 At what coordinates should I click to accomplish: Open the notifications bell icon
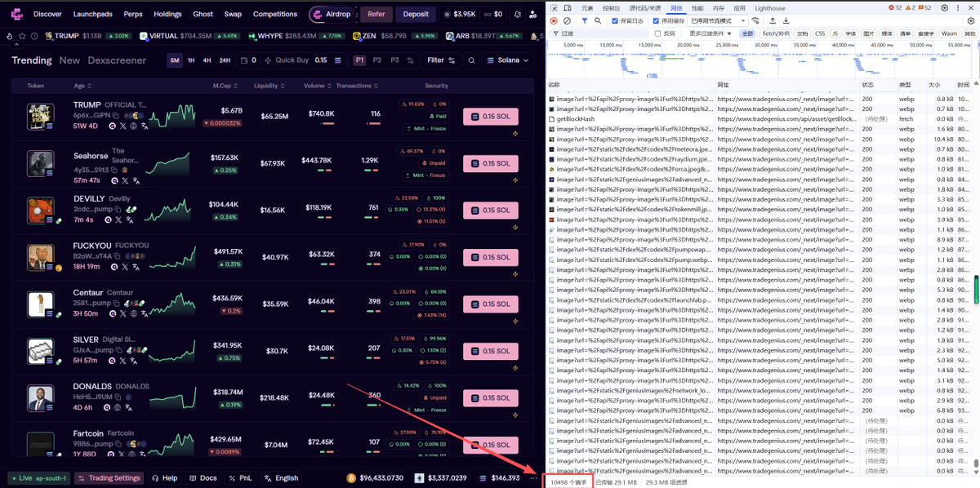pos(518,15)
